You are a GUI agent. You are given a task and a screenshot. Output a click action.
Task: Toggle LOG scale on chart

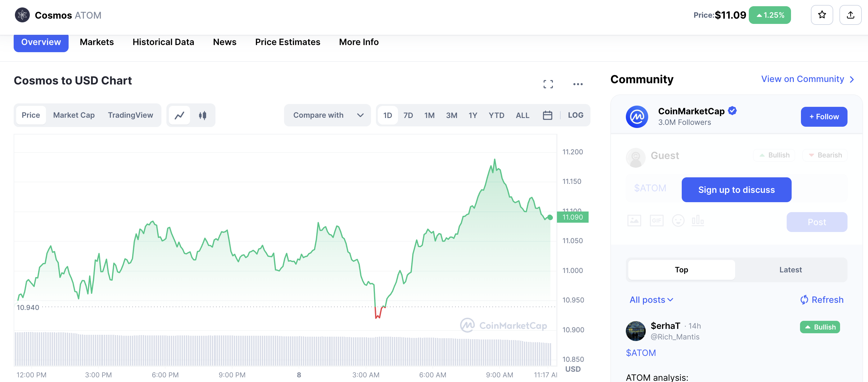point(575,115)
